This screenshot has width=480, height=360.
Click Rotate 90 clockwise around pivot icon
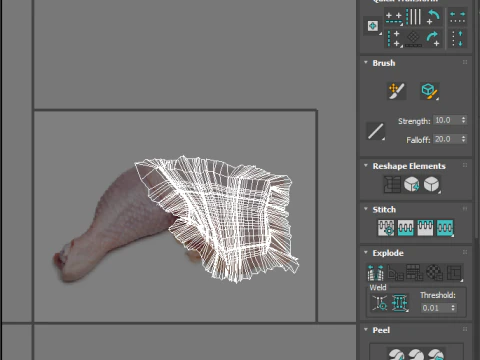(x=433, y=39)
